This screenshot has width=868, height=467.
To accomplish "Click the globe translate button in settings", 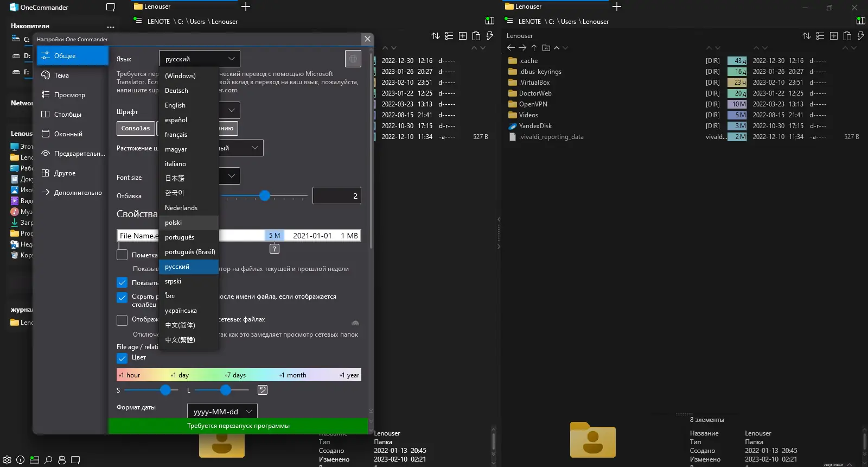I will tap(353, 59).
